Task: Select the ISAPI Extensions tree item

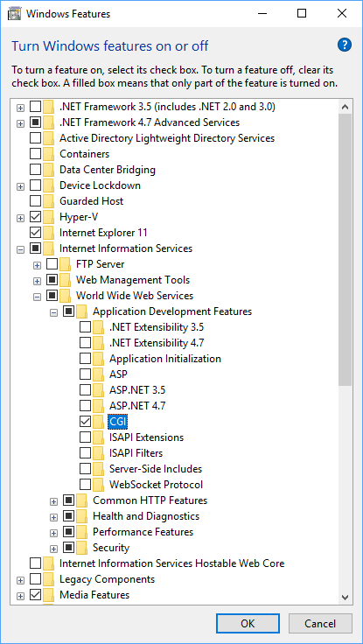Action: [x=146, y=437]
